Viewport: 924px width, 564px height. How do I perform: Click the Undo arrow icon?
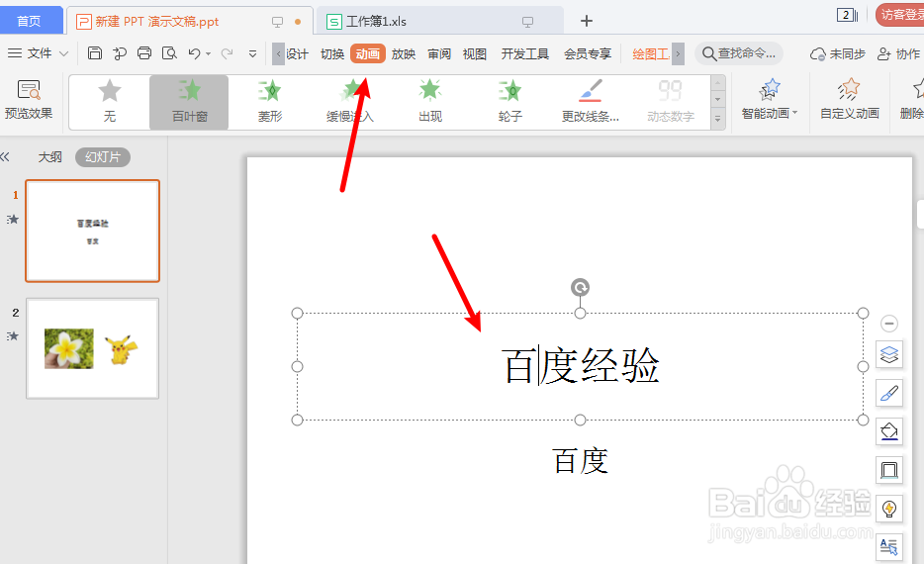pyautogui.click(x=195, y=53)
